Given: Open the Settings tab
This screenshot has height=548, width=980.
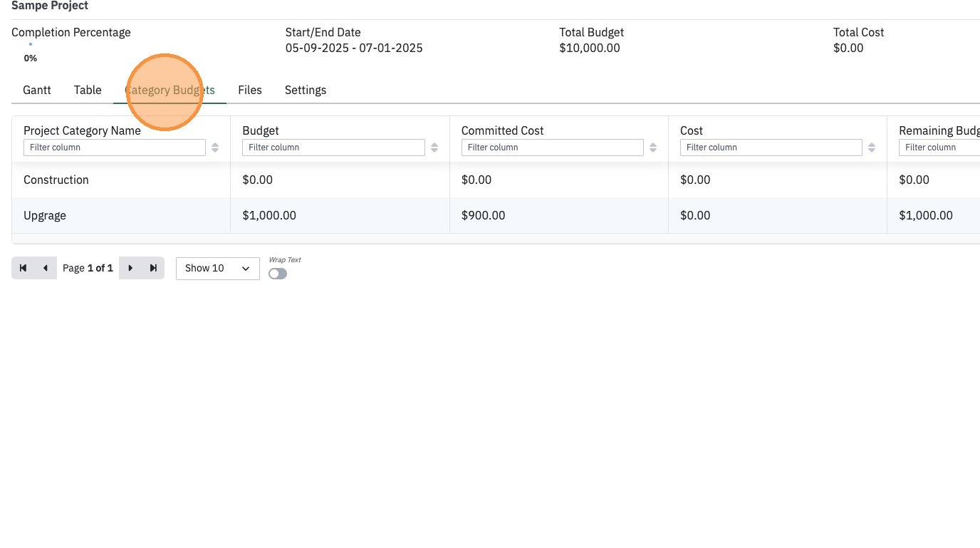Looking at the screenshot, I should coord(306,90).
